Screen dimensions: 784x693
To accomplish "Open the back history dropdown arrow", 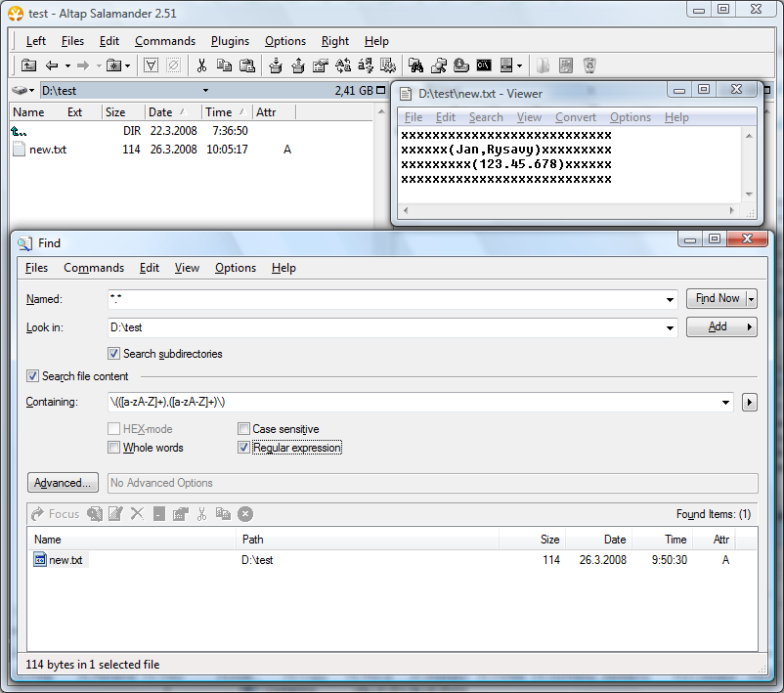I will coord(67,65).
